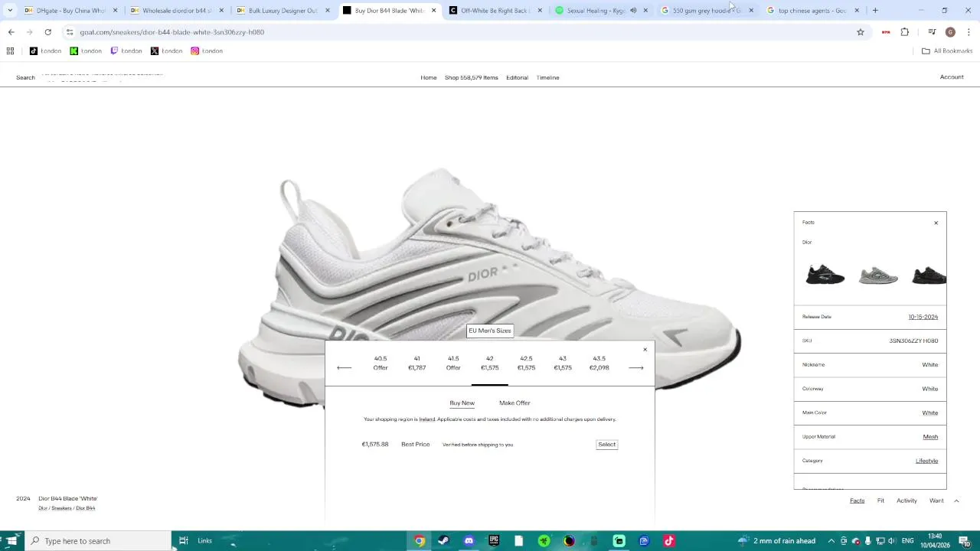Select the first black sneaker thumbnail in Facts
The image size is (980, 551).
(x=825, y=274)
